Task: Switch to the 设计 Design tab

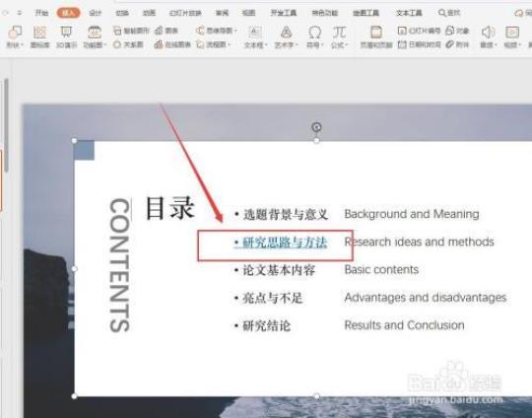Action: point(95,13)
